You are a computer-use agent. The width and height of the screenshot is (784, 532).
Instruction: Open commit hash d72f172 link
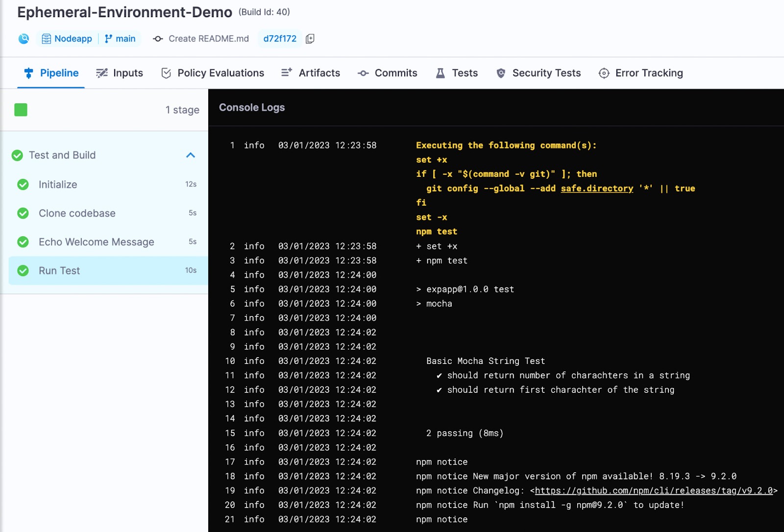point(280,39)
